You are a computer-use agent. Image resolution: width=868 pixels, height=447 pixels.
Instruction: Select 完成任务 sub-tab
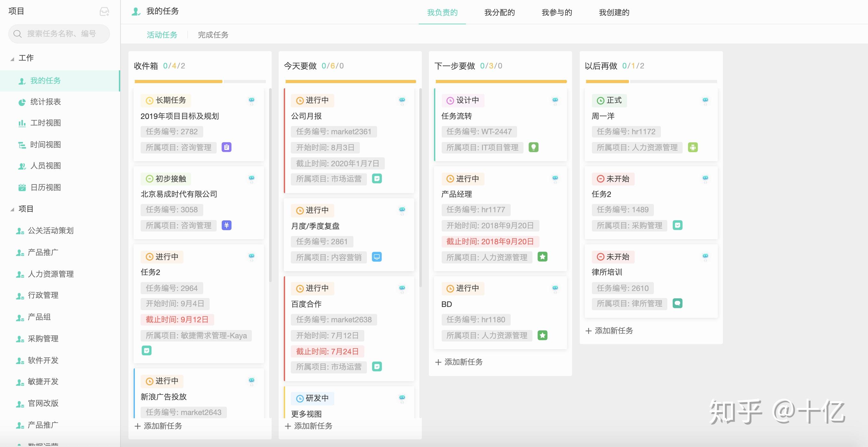213,35
